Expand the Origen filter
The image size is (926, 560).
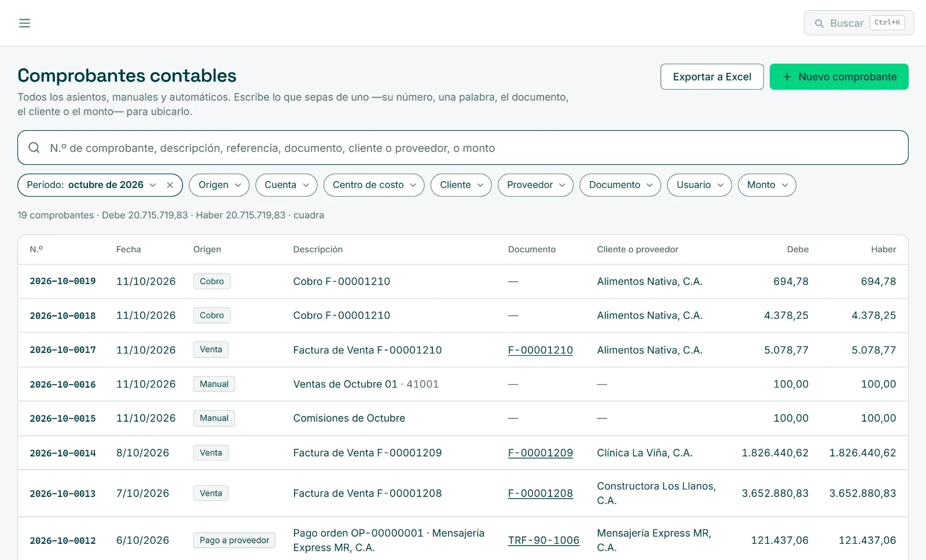click(219, 185)
